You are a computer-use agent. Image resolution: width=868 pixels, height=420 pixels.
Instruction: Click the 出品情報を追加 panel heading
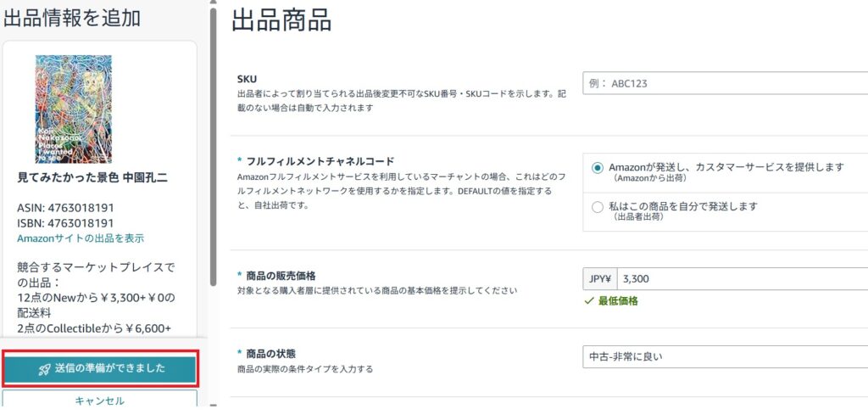tap(72, 18)
